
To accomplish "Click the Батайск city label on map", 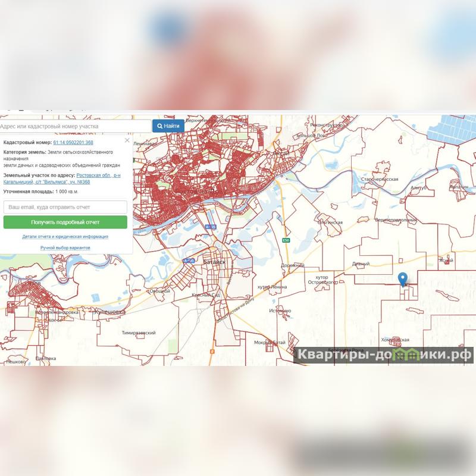I will tap(214, 262).
